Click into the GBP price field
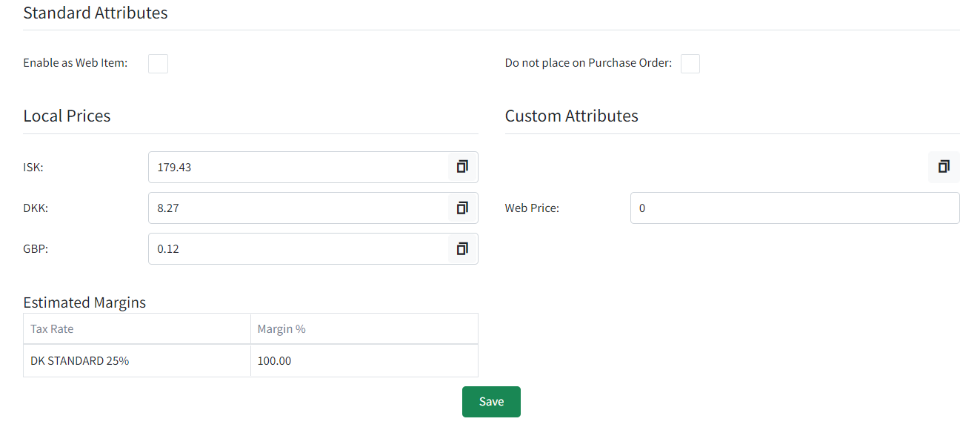 tap(299, 248)
